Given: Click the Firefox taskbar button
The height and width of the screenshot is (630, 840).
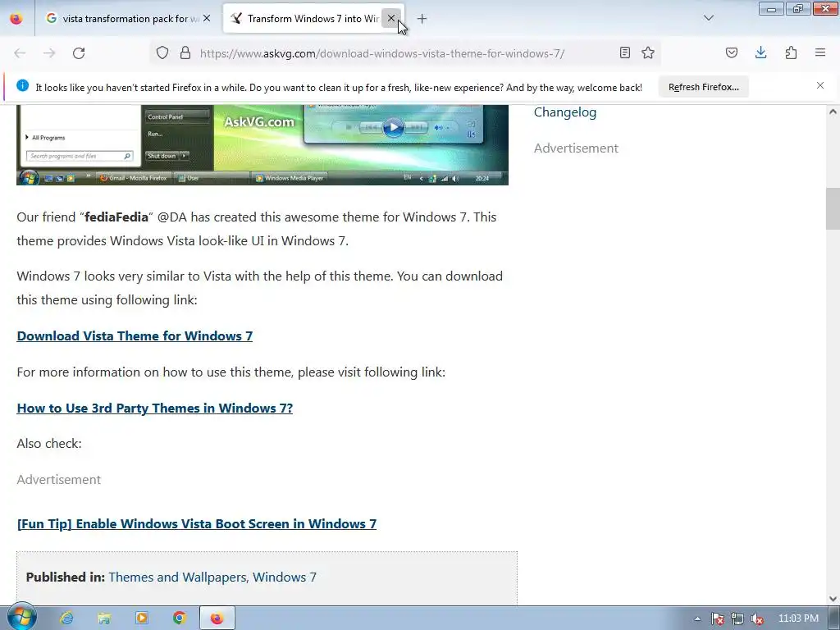Looking at the screenshot, I should click(217, 619).
